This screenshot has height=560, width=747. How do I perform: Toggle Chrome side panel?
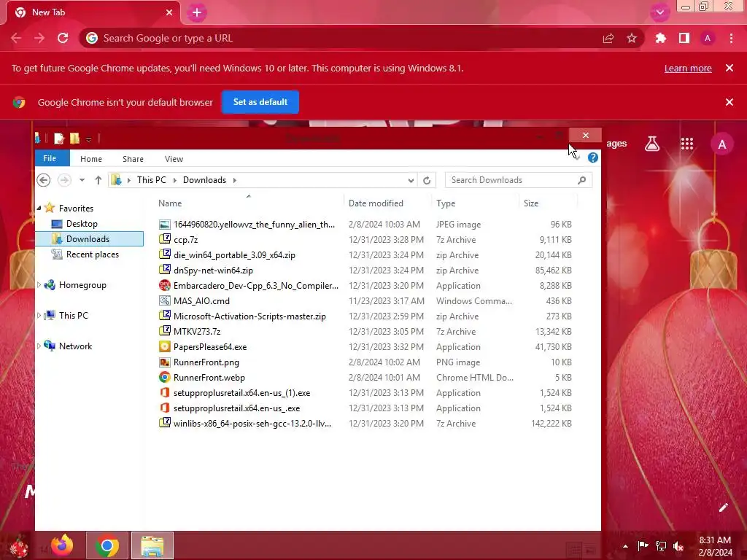[x=684, y=38]
